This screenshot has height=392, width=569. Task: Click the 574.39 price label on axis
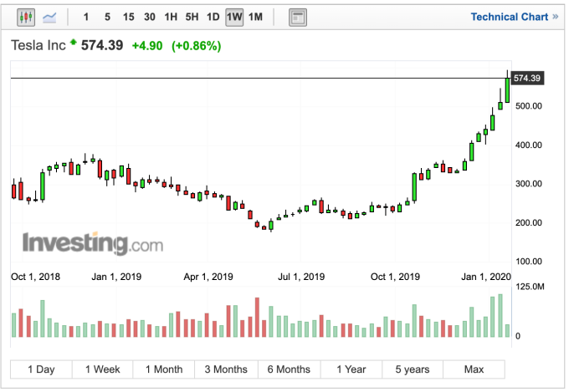click(x=527, y=78)
